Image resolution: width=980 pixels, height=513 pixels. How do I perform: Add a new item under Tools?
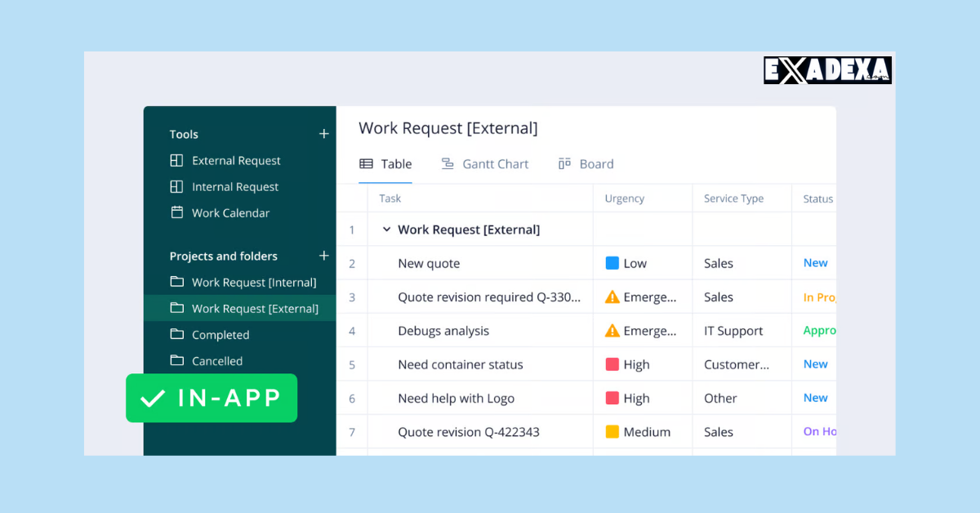323,133
